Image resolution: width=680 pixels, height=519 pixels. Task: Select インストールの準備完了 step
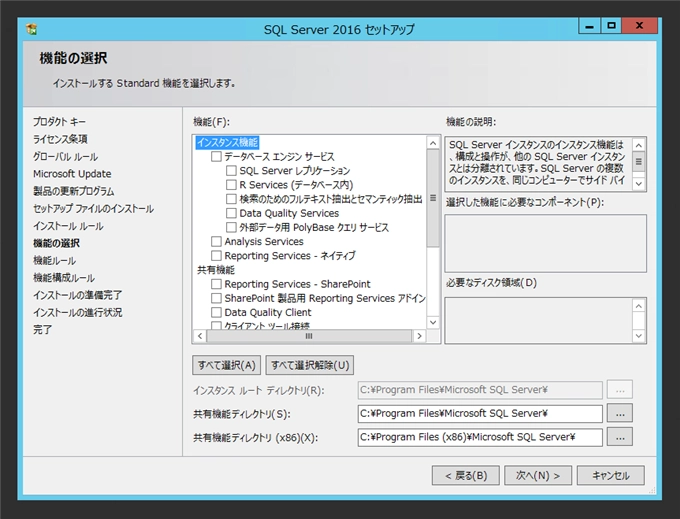click(78, 295)
